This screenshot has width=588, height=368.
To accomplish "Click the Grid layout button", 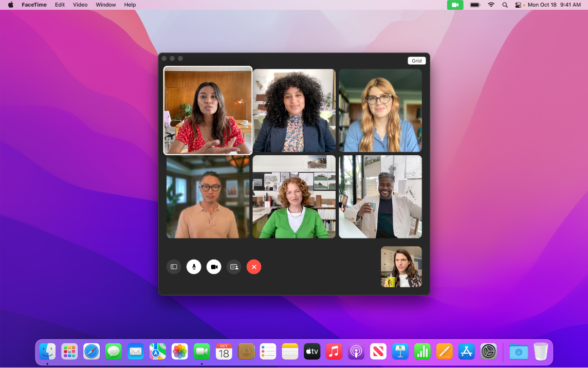I will (416, 60).
